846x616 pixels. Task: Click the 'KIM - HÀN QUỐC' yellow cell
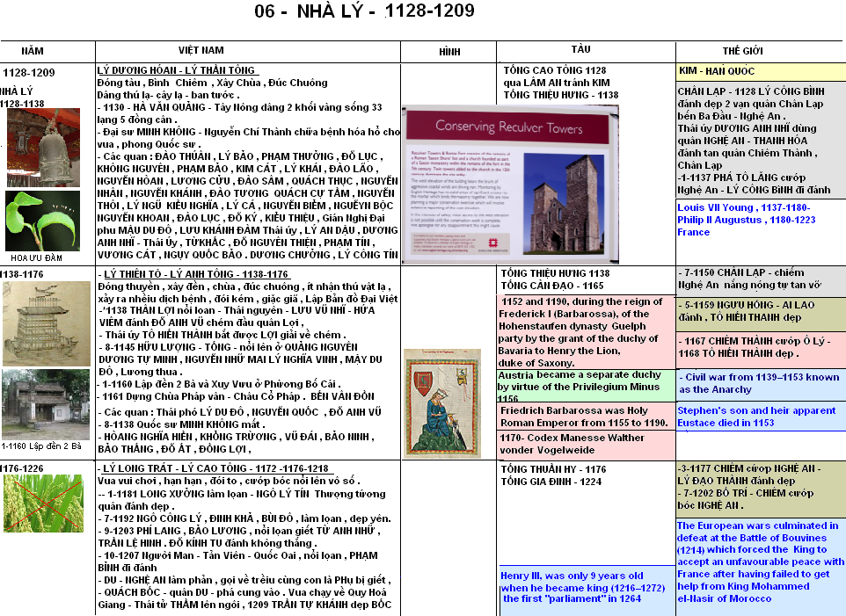tap(761, 72)
